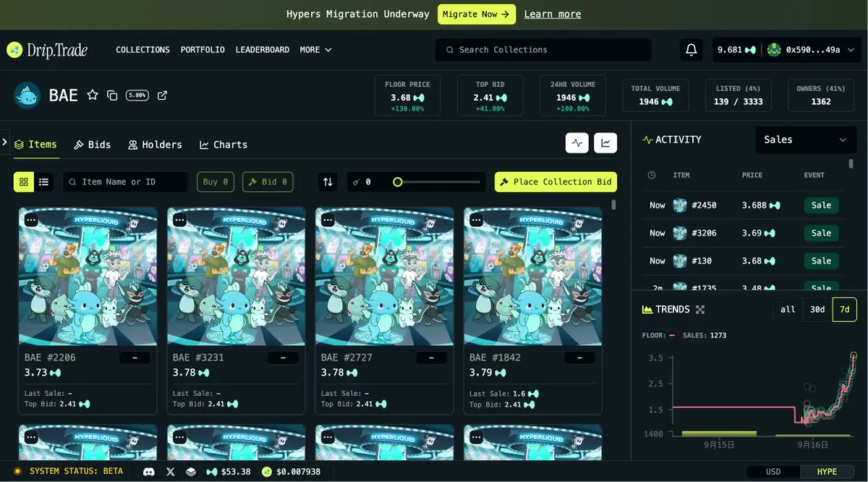Viewport: 868px width, 482px height.
Task: Open BAE collection external link icon
Action: (162, 96)
